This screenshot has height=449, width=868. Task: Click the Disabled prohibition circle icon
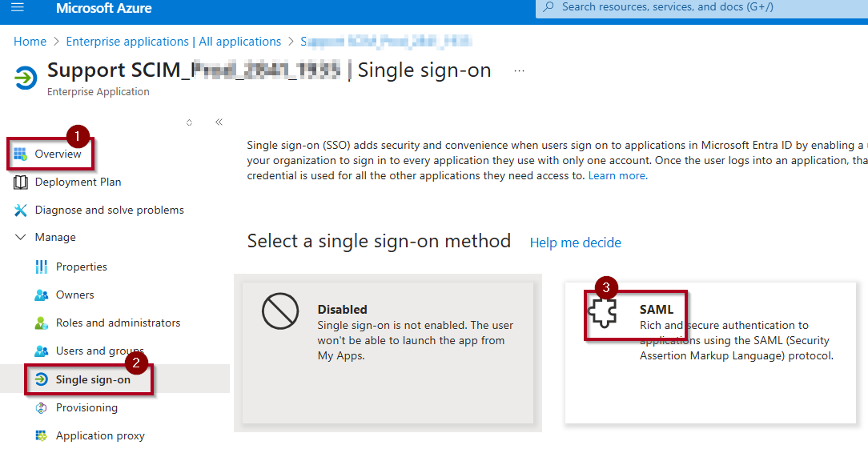(280, 311)
